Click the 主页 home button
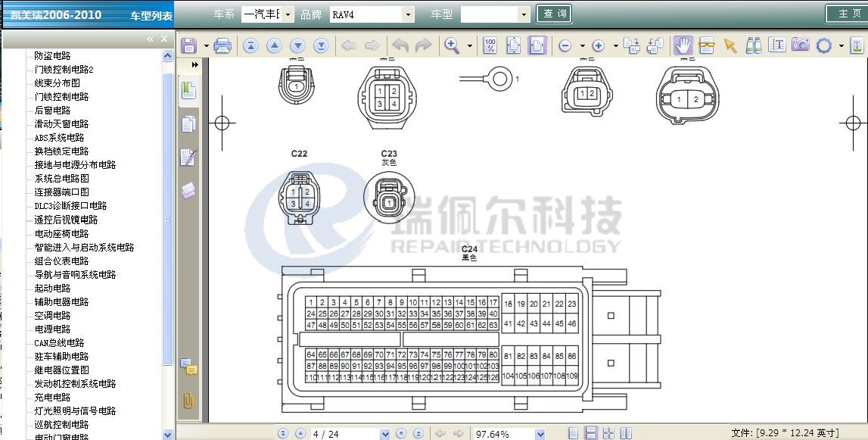The width and height of the screenshot is (868, 440). 845,14
